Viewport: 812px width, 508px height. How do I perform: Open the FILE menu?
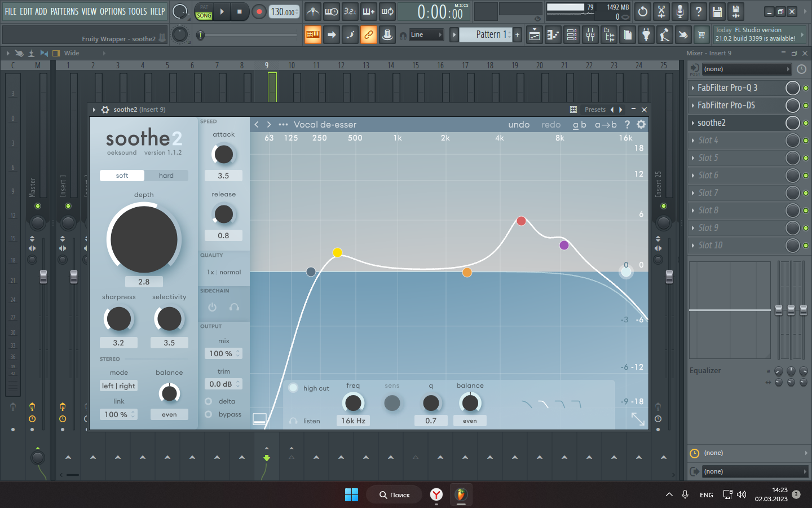[11, 11]
